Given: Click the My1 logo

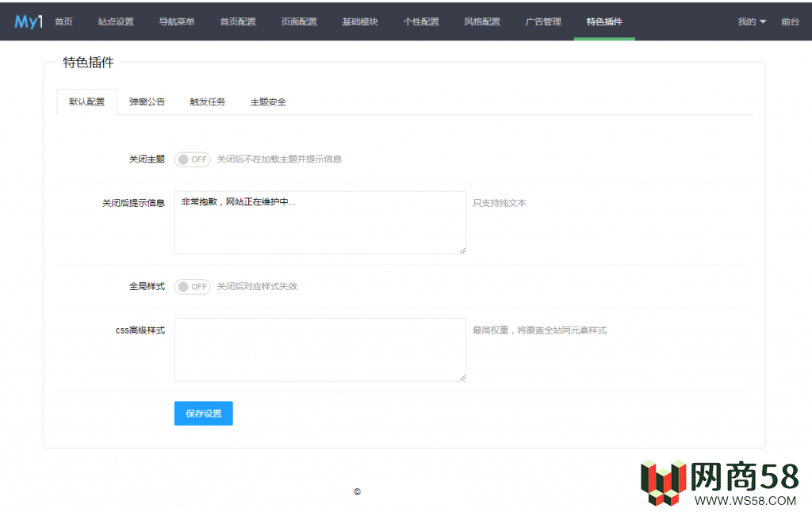Looking at the screenshot, I should click(29, 21).
